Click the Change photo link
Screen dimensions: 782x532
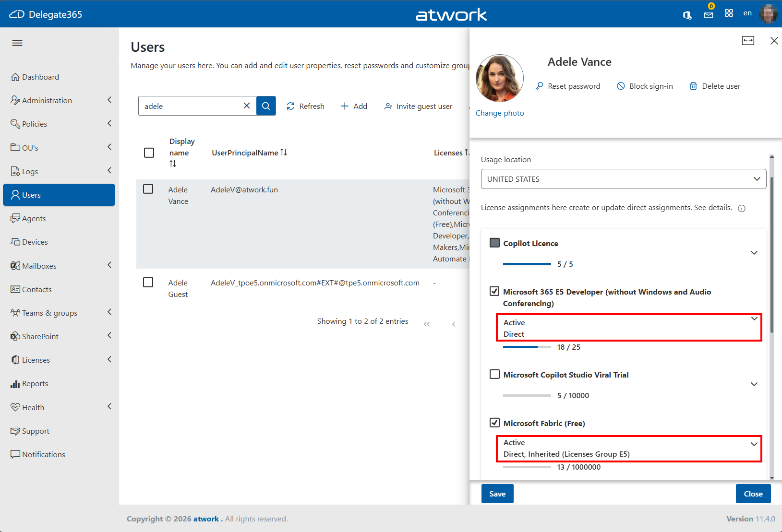(x=500, y=113)
